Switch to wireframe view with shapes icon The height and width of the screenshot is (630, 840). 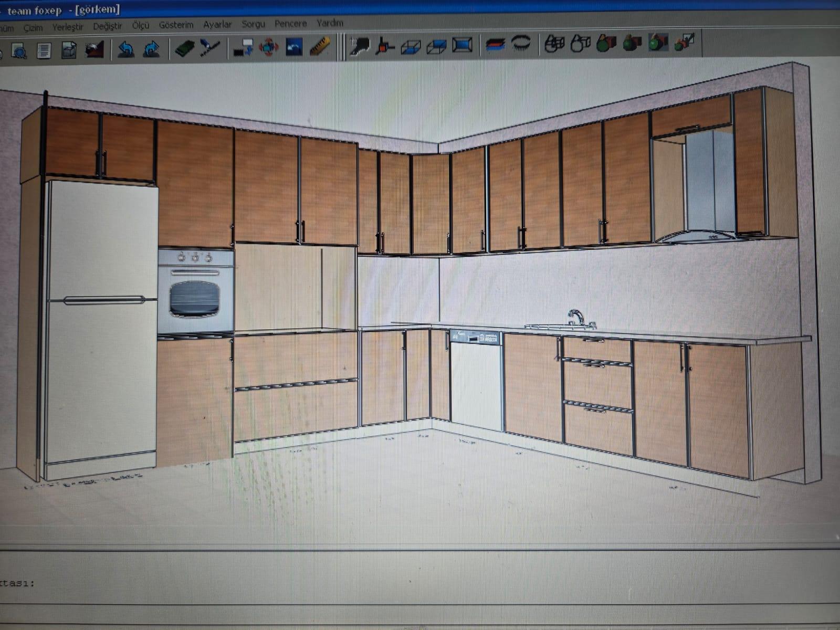click(x=554, y=44)
